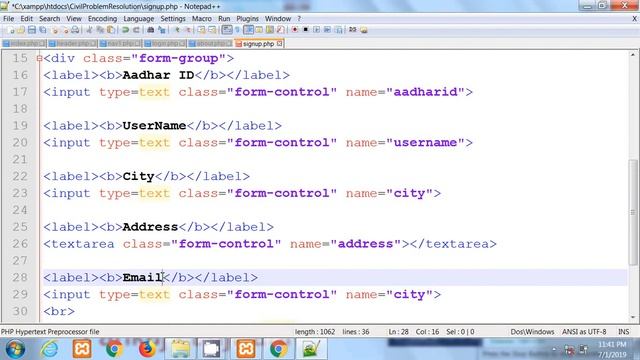Open the Encoding menu
Screen dimensions: 640x360
pyautogui.click(x=102, y=19)
